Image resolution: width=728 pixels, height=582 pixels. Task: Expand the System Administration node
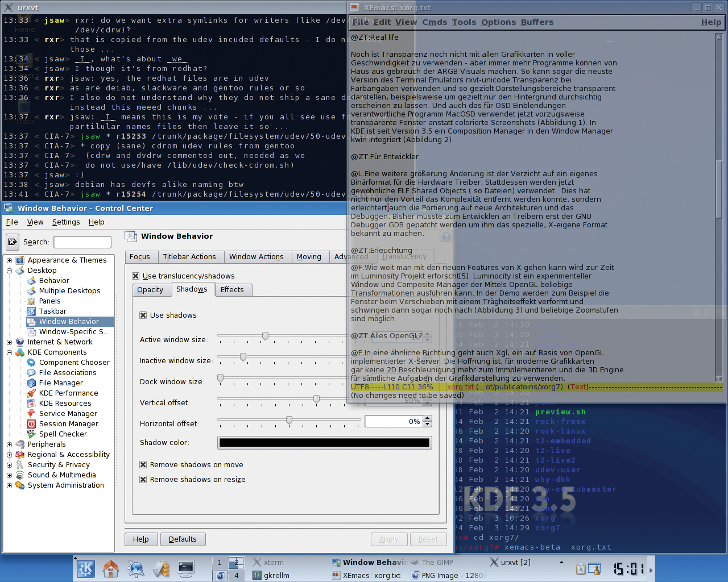(9, 485)
